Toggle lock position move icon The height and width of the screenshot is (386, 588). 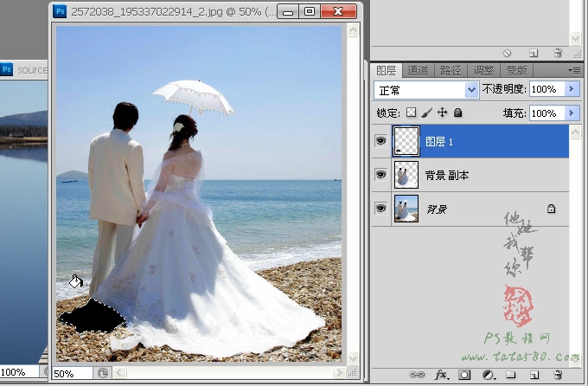pyautogui.click(x=443, y=113)
